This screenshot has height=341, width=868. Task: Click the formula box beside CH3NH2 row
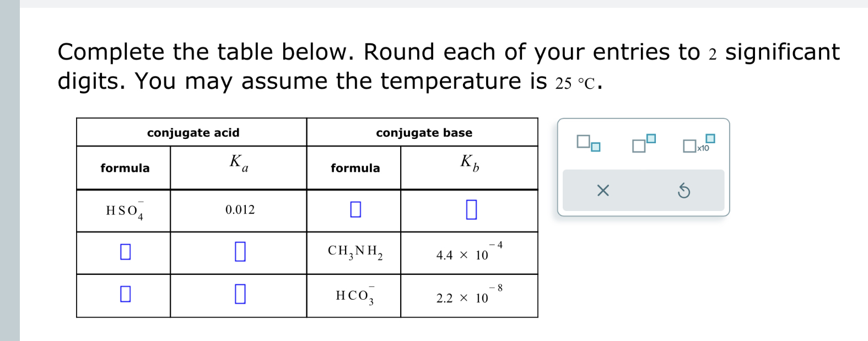point(125,252)
